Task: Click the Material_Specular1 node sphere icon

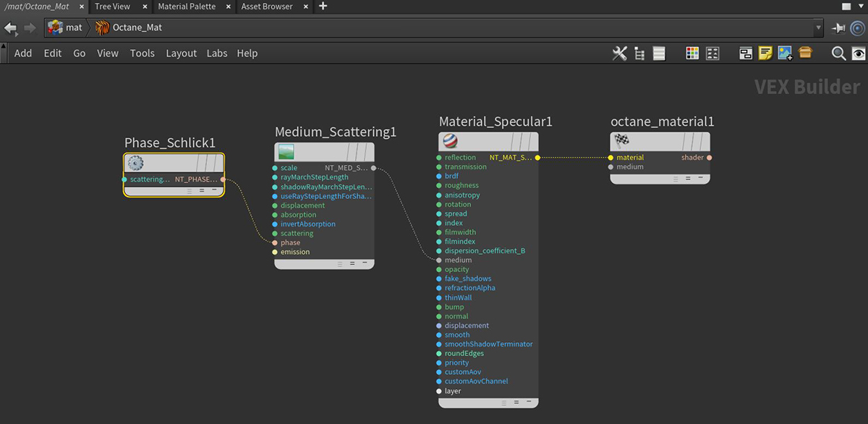Action: coord(449,142)
